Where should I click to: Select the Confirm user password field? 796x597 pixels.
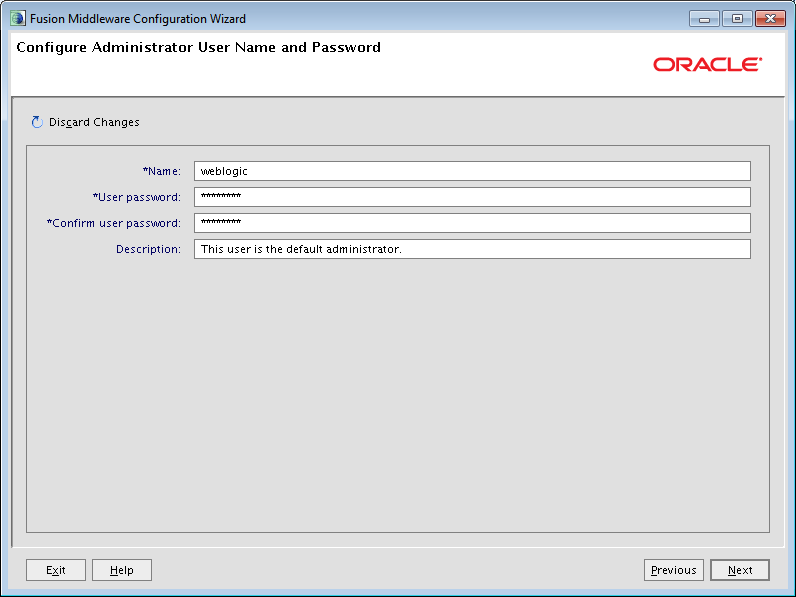tap(472, 223)
